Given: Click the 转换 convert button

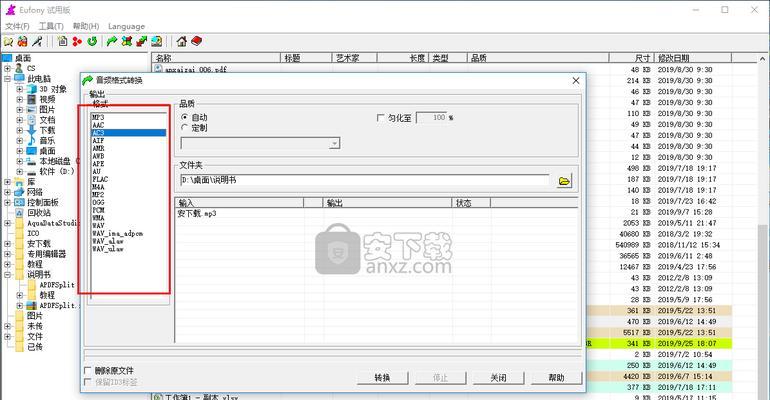Looking at the screenshot, I should tap(382, 377).
